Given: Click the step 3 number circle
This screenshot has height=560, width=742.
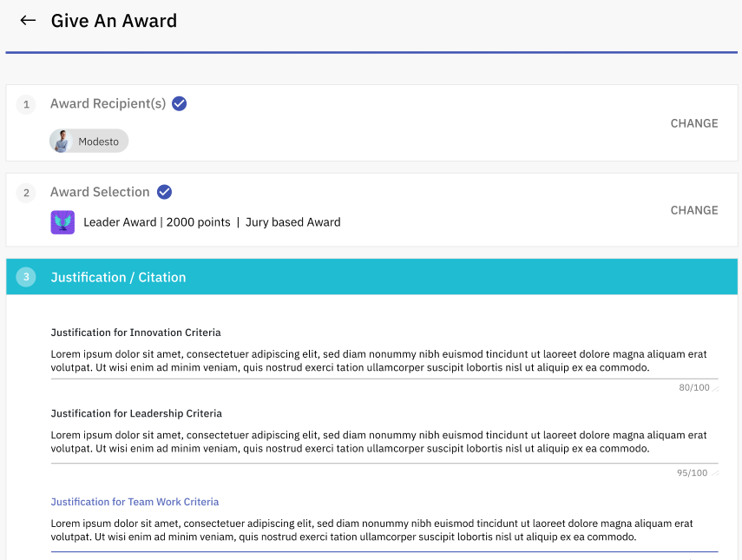Looking at the screenshot, I should coord(26,277).
